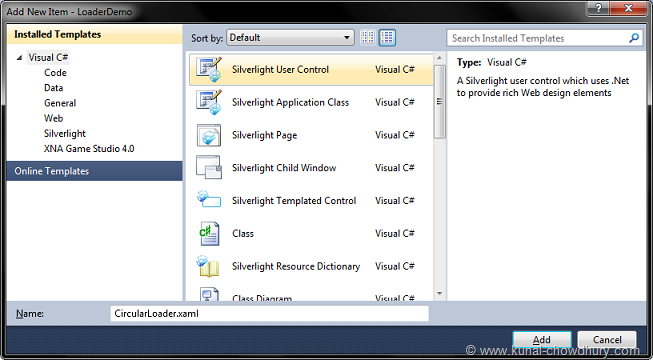Select the Web category

[x=54, y=118]
